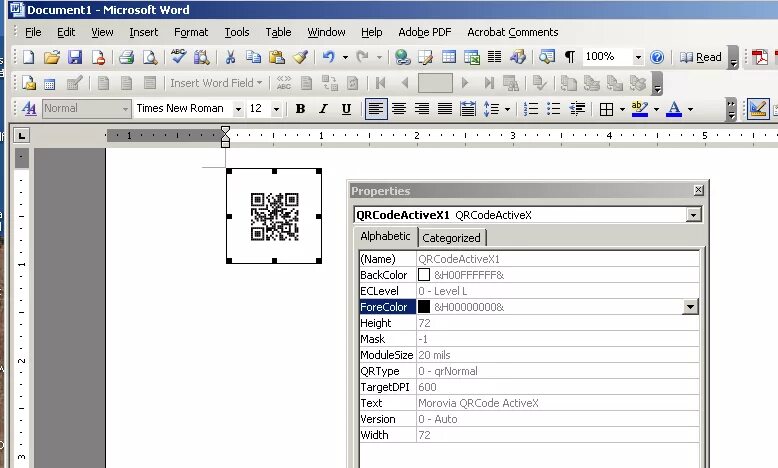Open the font name dropdown arrow
This screenshot has height=468, width=778.
(x=238, y=109)
